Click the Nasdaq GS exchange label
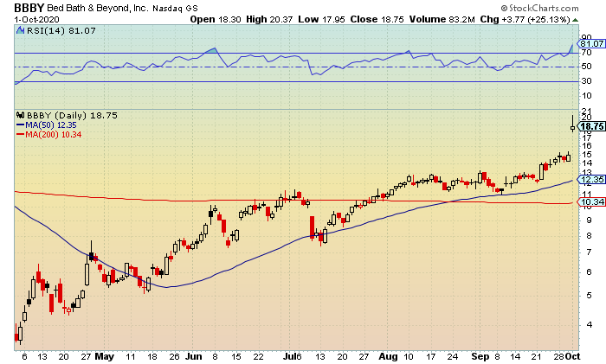This screenshot has height=364, width=606. pos(175,8)
